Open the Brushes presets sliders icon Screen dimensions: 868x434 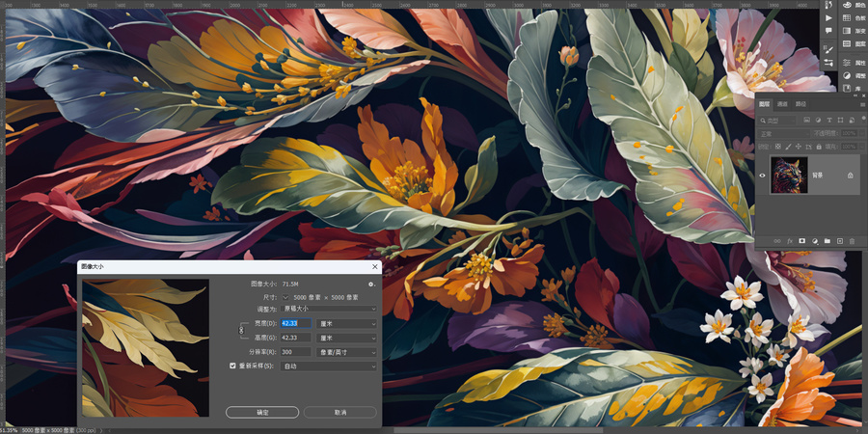coord(828,63)
